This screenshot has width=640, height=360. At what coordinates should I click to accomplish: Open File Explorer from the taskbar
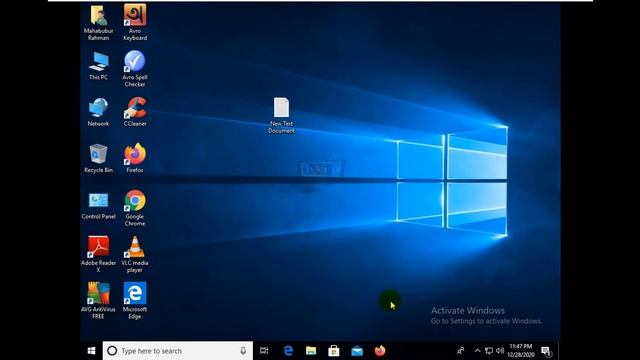click(x=311, y=351)
